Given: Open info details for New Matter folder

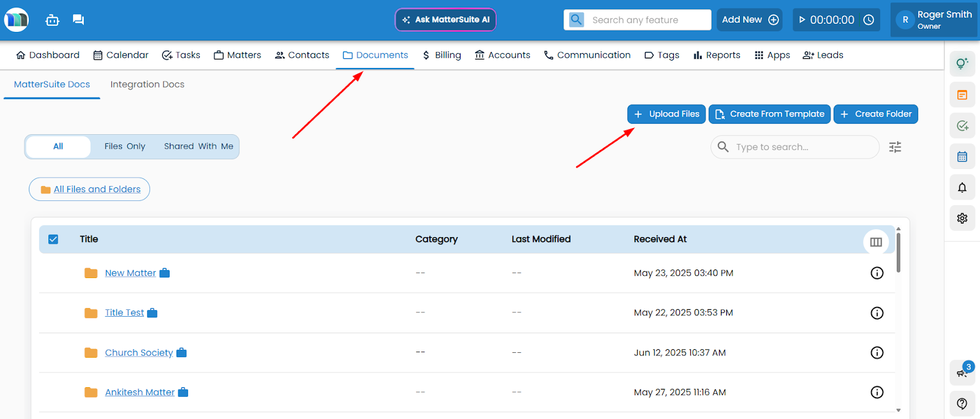Looking at the screenshot, I should click(x=876, y=273).
